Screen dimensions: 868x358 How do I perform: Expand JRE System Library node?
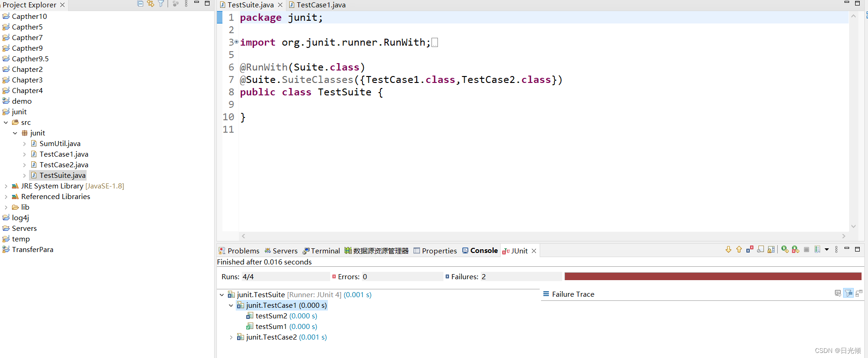[x=6, y=186]
